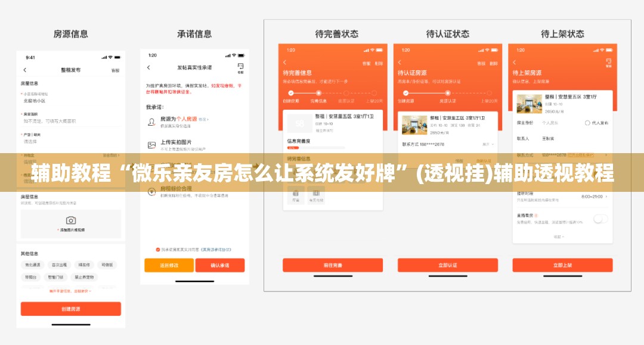Toggle the 精装修 tag
This screenshot has width=644, height=345.
[84, 265]
